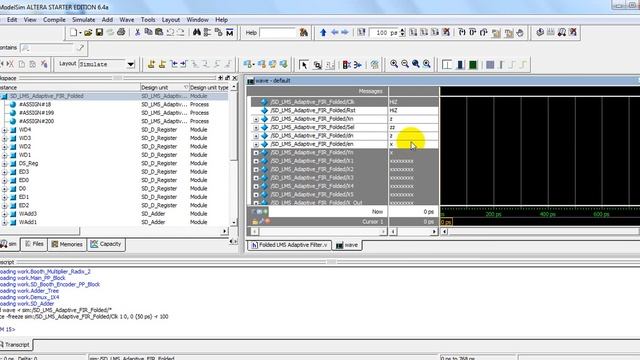
Task: Click the Zoom on cursor magnifier icon
Action: (x=427, y=64)
